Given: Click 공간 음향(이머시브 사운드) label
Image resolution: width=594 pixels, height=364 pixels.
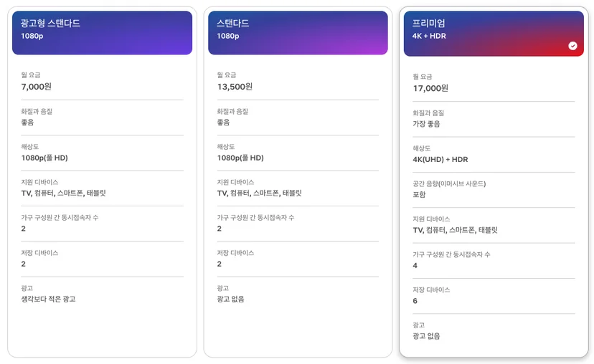Looking at the screenshot, I should 449,183.
